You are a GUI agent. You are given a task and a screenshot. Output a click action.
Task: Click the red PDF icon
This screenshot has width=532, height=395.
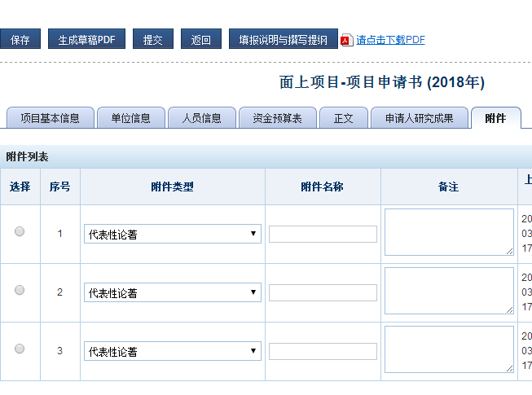coord(347,41)
